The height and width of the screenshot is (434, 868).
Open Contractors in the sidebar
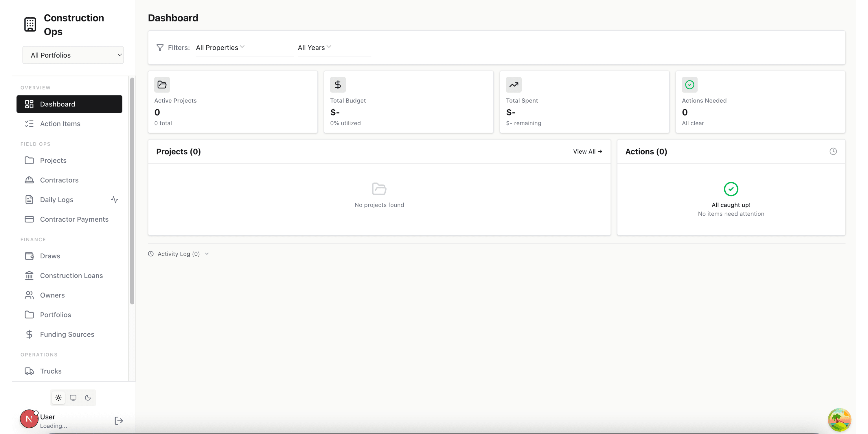pos(69,180)
